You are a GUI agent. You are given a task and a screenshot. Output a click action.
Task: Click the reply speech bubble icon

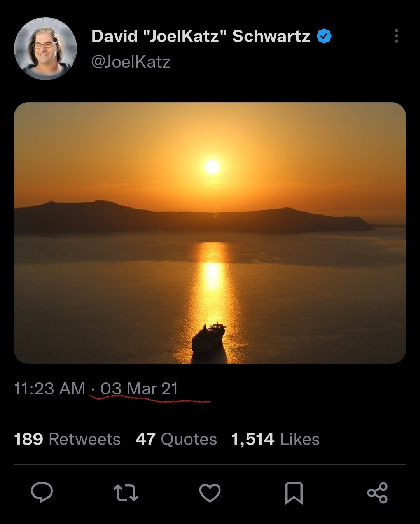coord(42,492)
